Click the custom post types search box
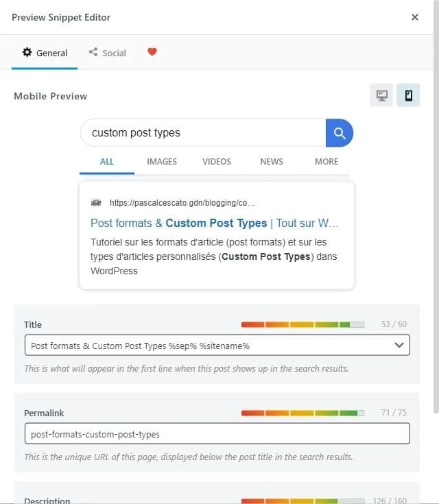The image size is (439, 504). (203, 133)
